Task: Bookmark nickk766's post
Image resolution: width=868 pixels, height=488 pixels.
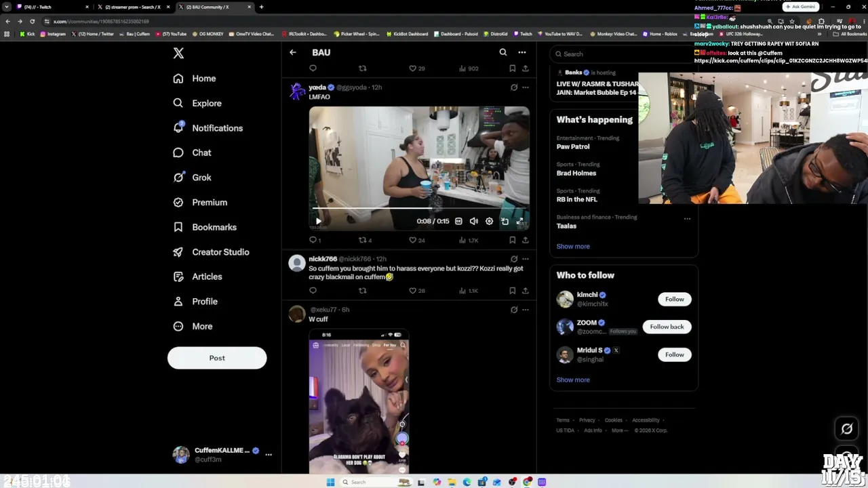Action: point(512,291)
